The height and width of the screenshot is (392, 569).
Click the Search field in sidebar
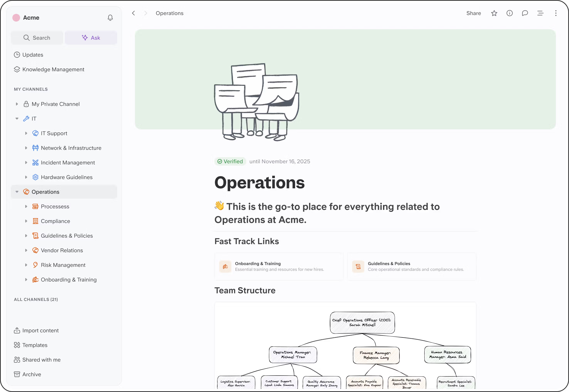[x=37, y=38]
